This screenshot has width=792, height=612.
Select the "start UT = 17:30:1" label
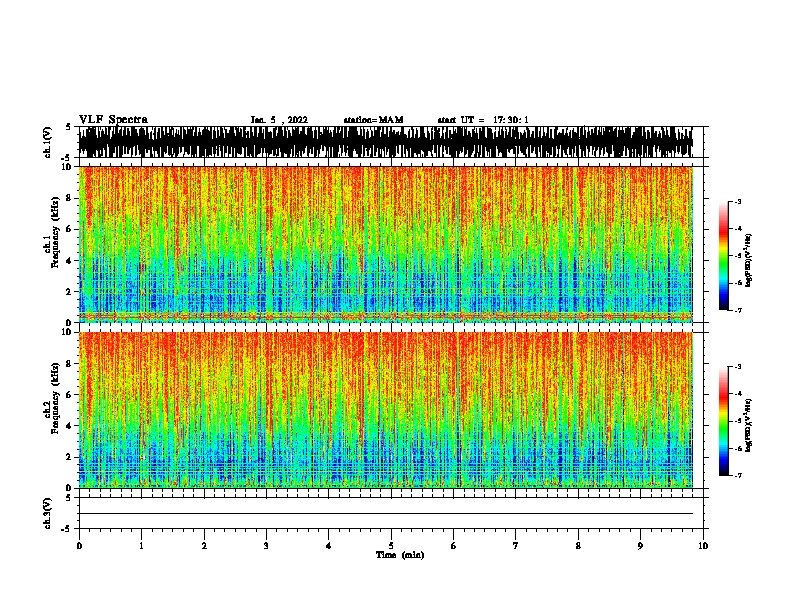pyautogui.click(x=483, y=120)
